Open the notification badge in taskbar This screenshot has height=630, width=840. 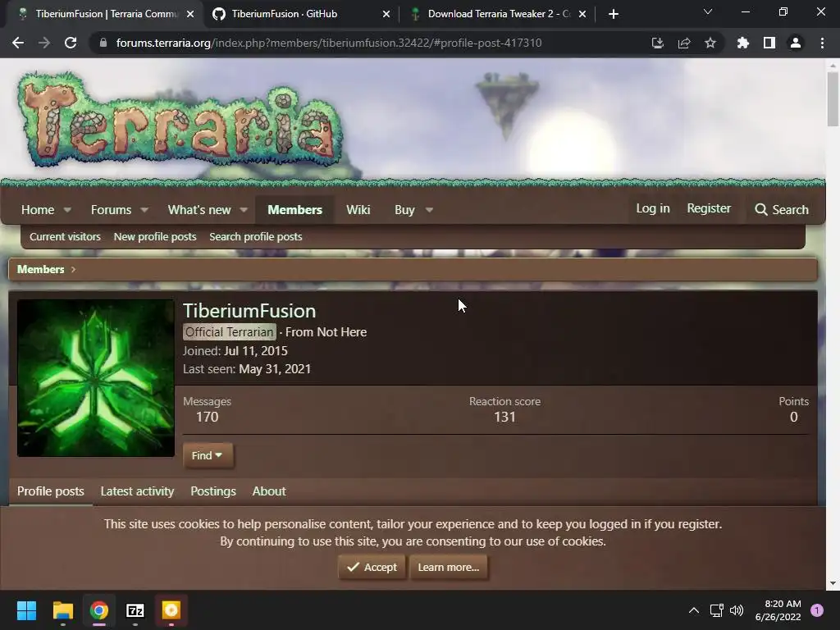click(x=817, y=610)
